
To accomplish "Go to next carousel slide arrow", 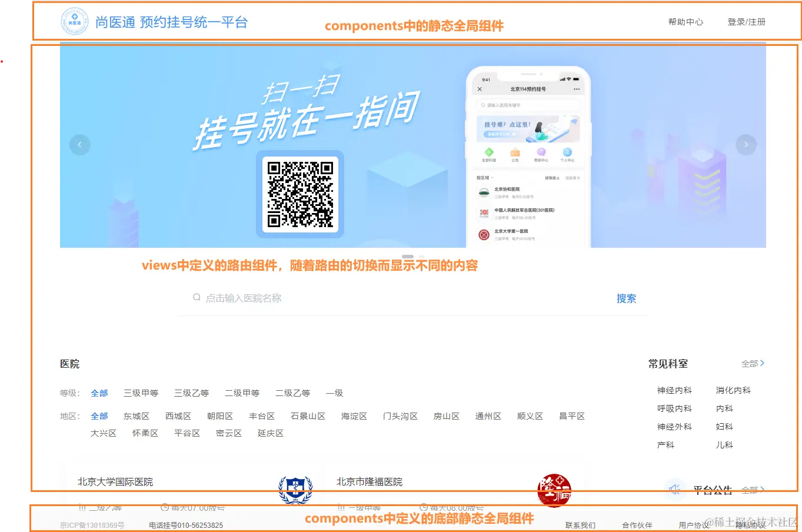I will point(746,145).
